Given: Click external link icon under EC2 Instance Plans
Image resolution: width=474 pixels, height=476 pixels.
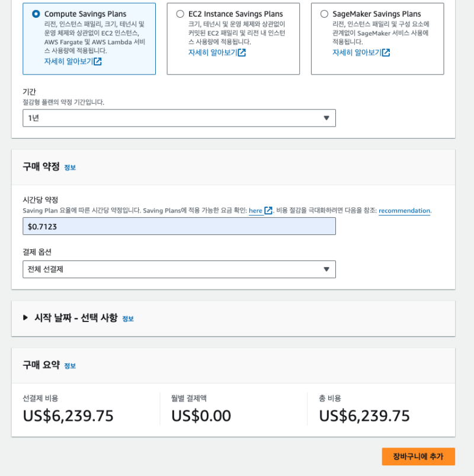Looking at the screenshot, I should [242, 53].
